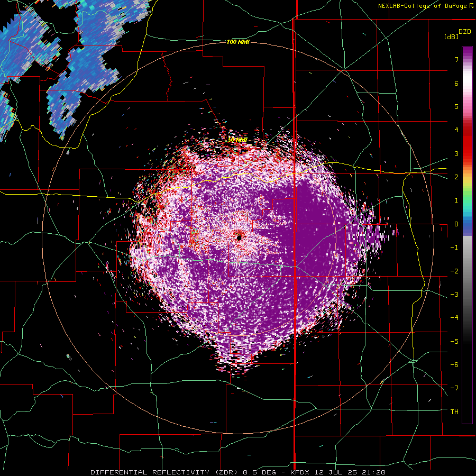Select the -7 value on color scale
The image size is (476, 476).
pos(454,388)
